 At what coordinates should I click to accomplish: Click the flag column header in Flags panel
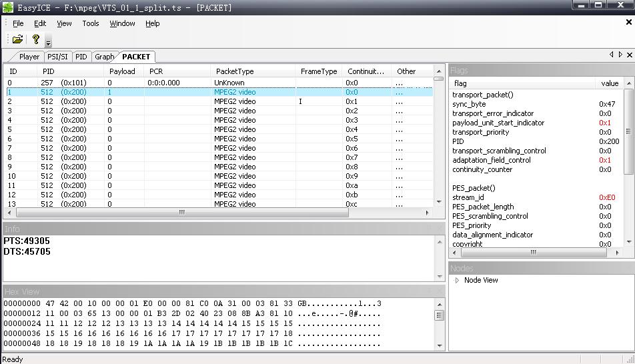(x=523, y=83)
